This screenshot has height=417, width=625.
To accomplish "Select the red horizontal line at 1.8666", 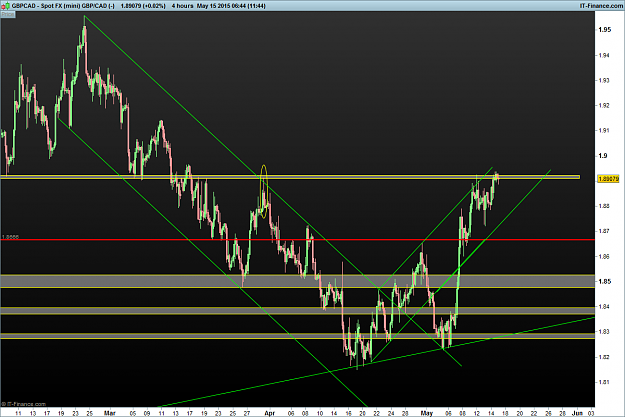I will [x=297, y=240].
